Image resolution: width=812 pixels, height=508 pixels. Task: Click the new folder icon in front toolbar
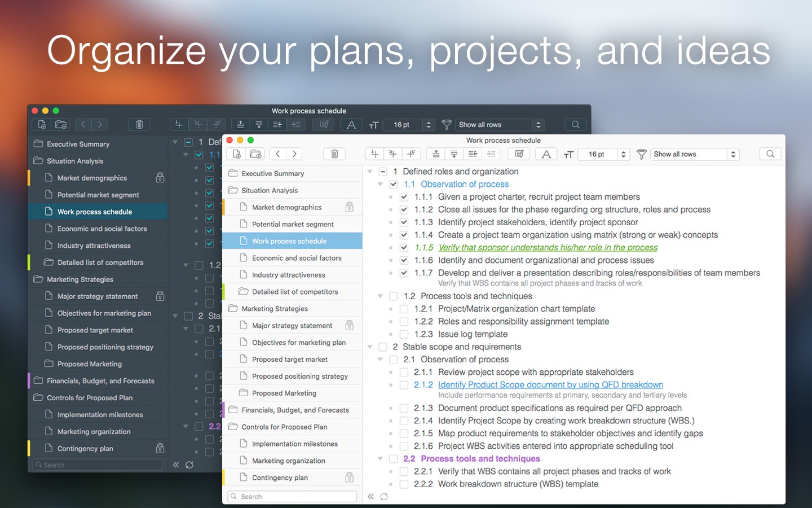click(x=255, y=154)
